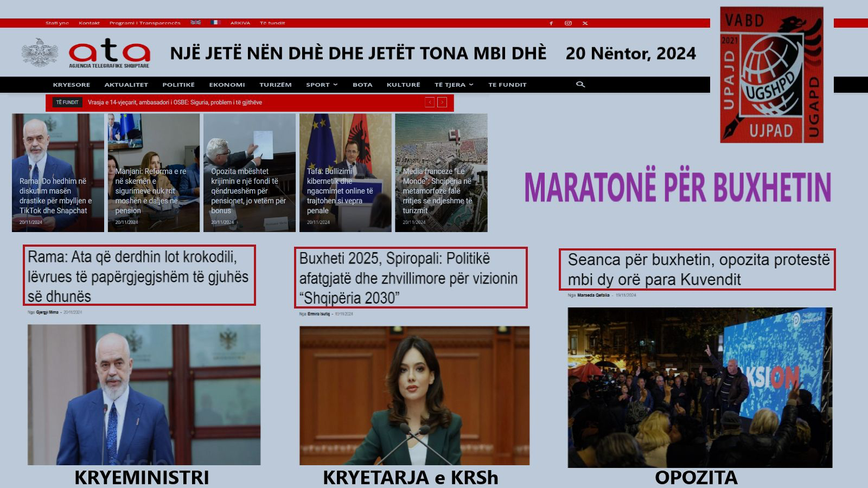Click the UGSHPD red emblem logo
The image size is (868, 488).
pyautogui.click(x=771, y=75)
